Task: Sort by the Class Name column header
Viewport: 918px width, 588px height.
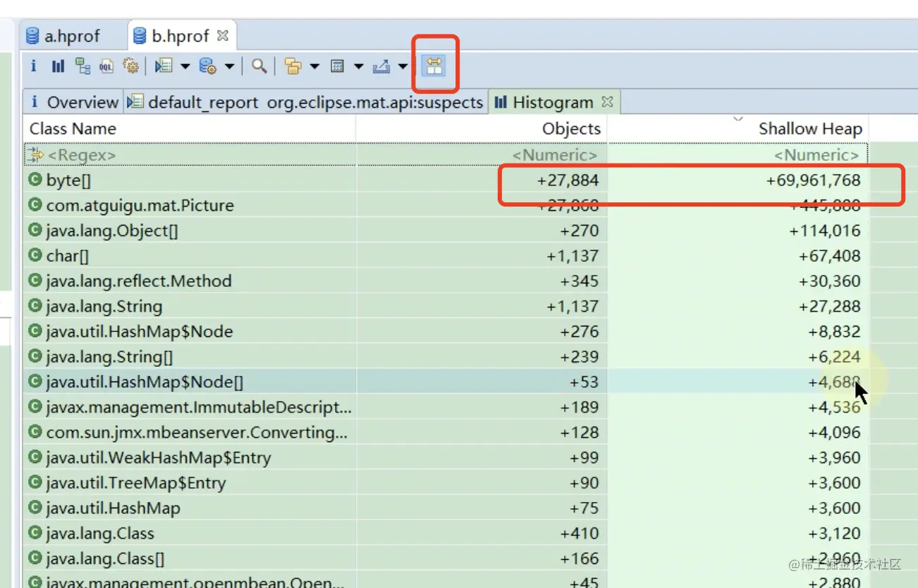Action: [x=190, y=128]
